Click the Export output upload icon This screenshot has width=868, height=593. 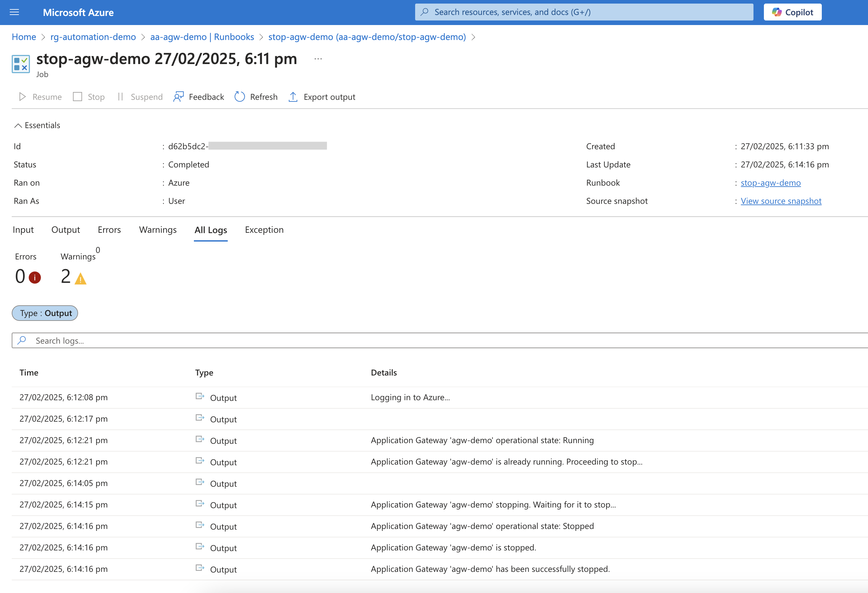point(293,97)
